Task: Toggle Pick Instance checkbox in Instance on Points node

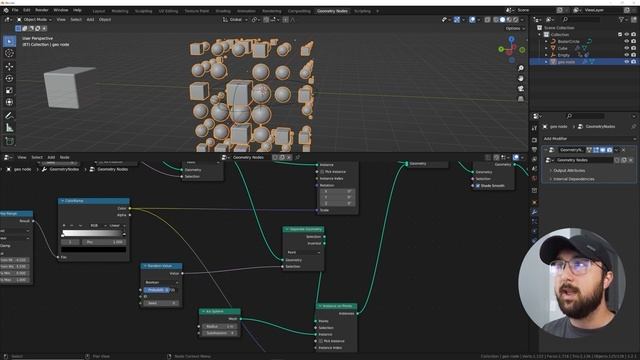Action: coord(321,341)
